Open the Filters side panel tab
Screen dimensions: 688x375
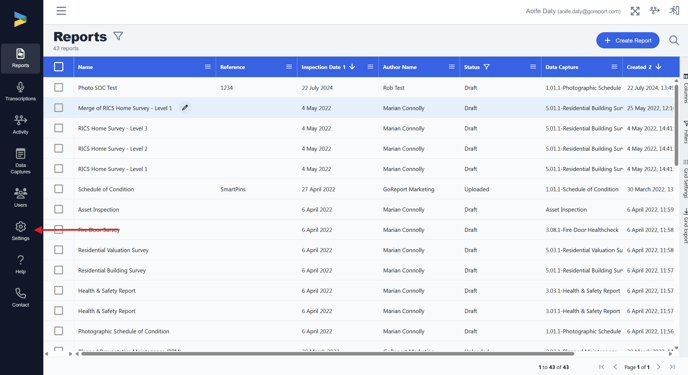tap(685, 132)
